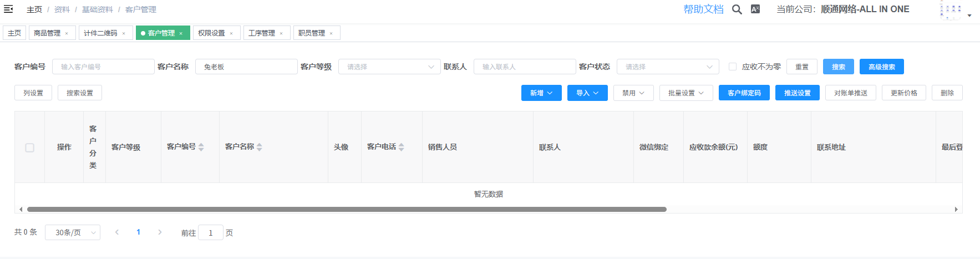Sort by 客户电话 column arrows
The width and height of the screenshot is (980, 259).
coord(402,147)
